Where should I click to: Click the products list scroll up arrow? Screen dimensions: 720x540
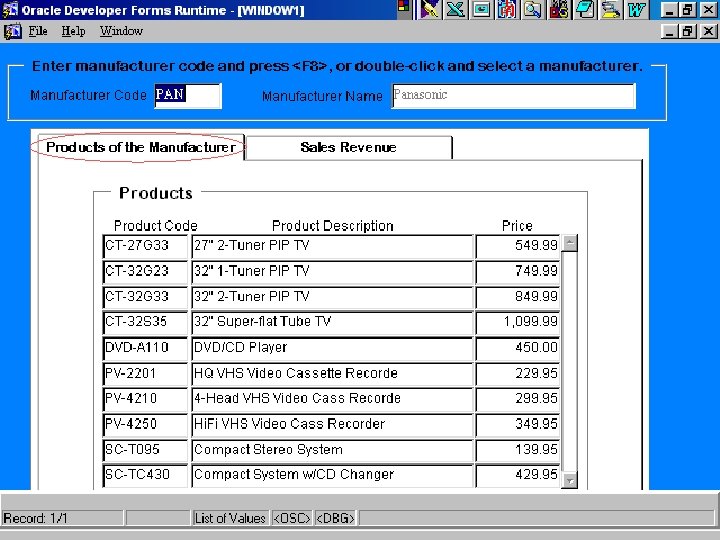(569, 243)
